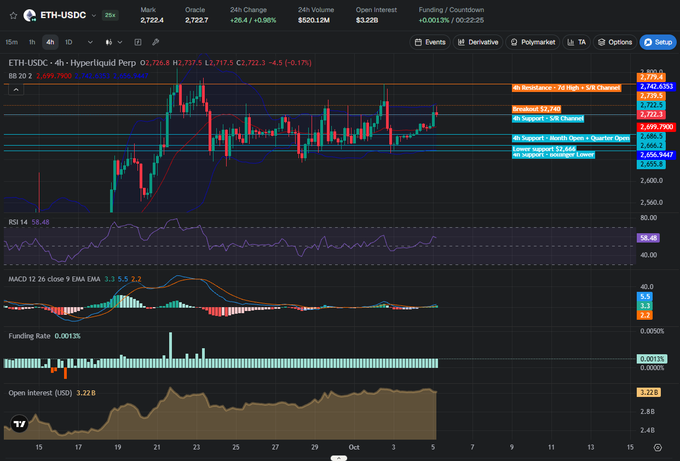Click the Breakout $2,740 label

click(x=536, y=109)
